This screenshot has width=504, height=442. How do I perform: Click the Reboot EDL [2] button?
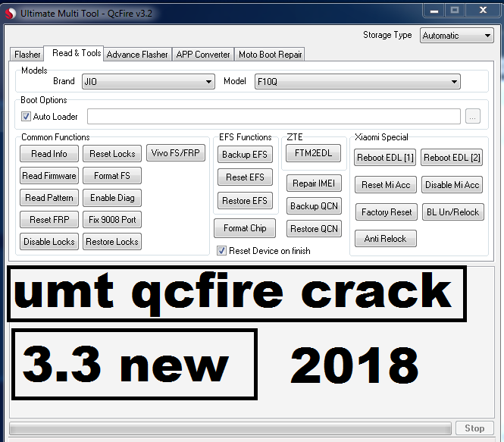[452, 158]
